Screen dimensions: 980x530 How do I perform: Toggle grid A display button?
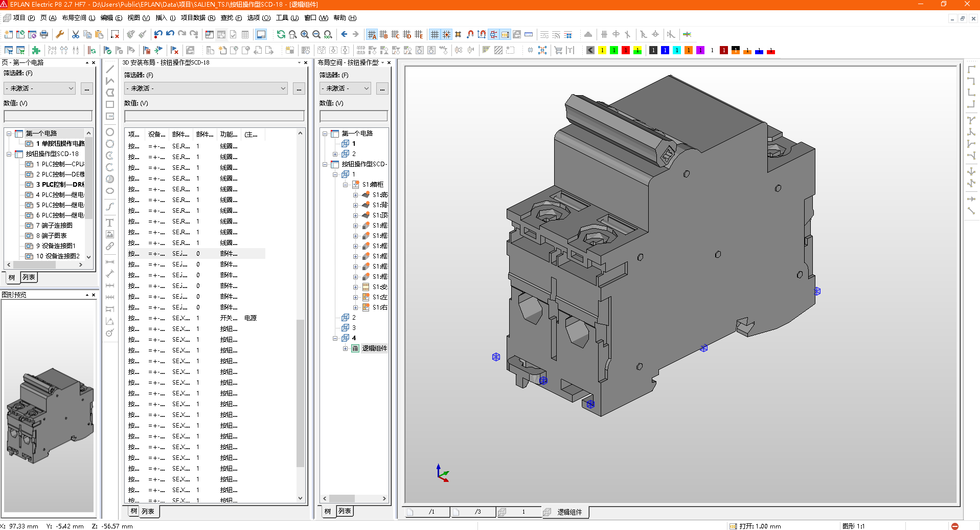click(x=372, y=34)
